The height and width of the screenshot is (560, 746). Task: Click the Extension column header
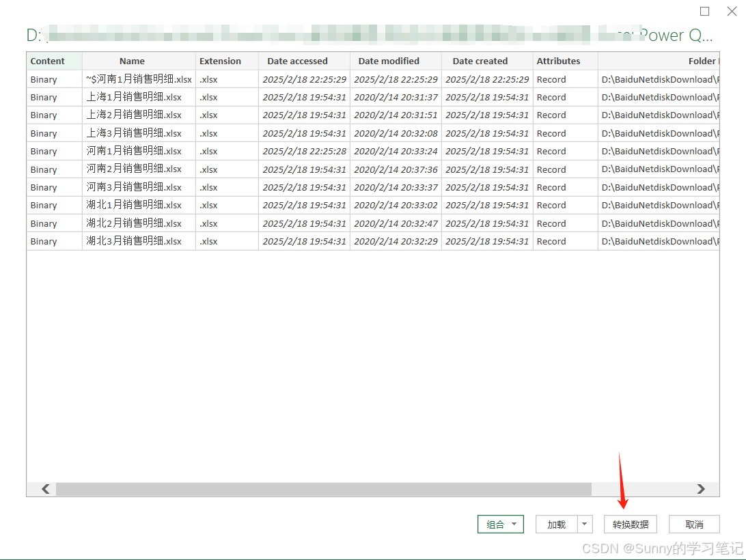pos(220,61)
